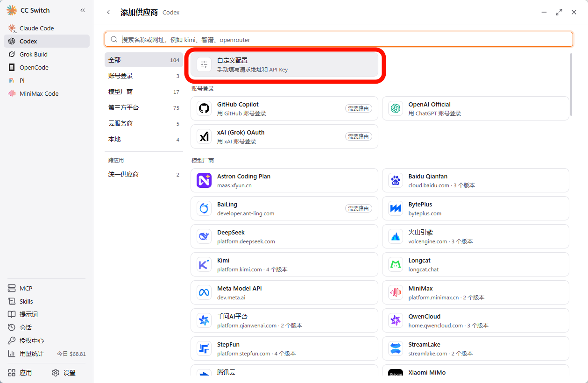
Task: Filter by 第三方平台 category
Action: [x=144, y=107]
